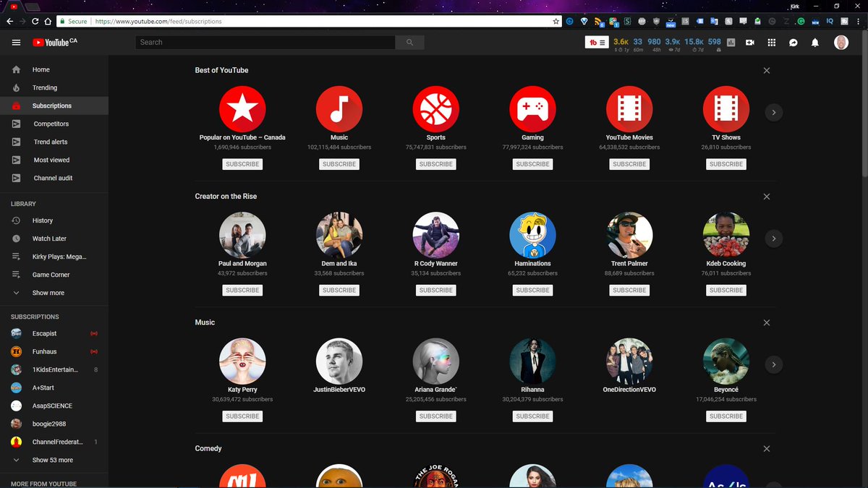Open Most viewed in the sidebar
Image resolution: width=868 pixels, height=488 pixels.
pos(54,160)
